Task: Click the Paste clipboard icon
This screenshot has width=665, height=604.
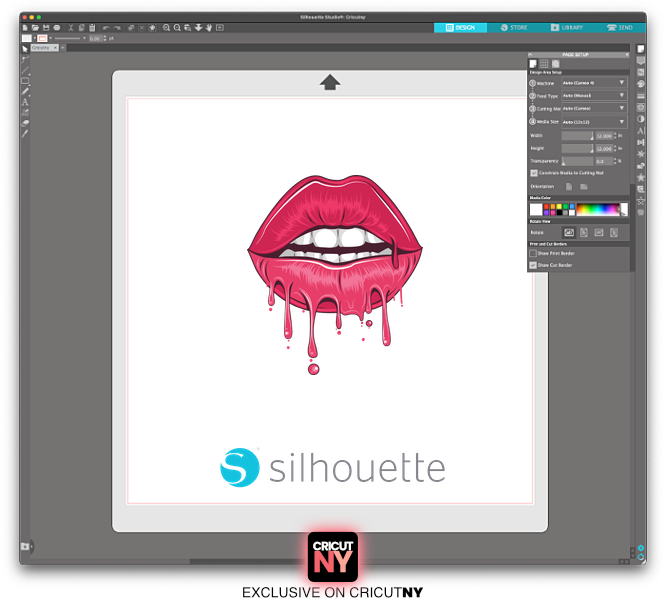Action: click(x=92, y=28)
